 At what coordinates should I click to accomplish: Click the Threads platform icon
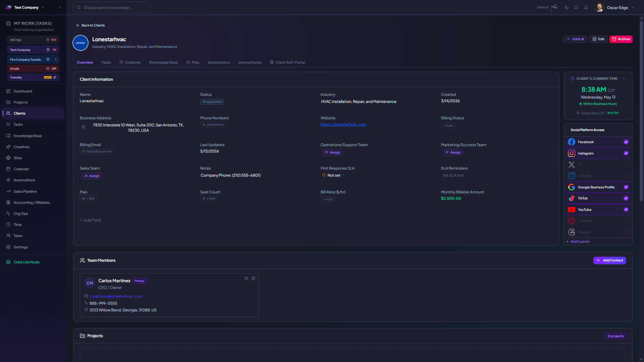pos(572,232)
